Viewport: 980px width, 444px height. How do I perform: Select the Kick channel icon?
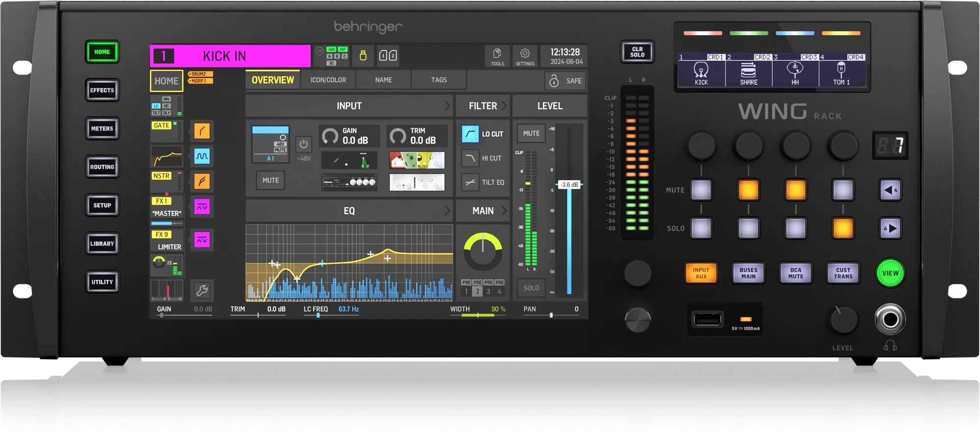click(x=701, y=70)
